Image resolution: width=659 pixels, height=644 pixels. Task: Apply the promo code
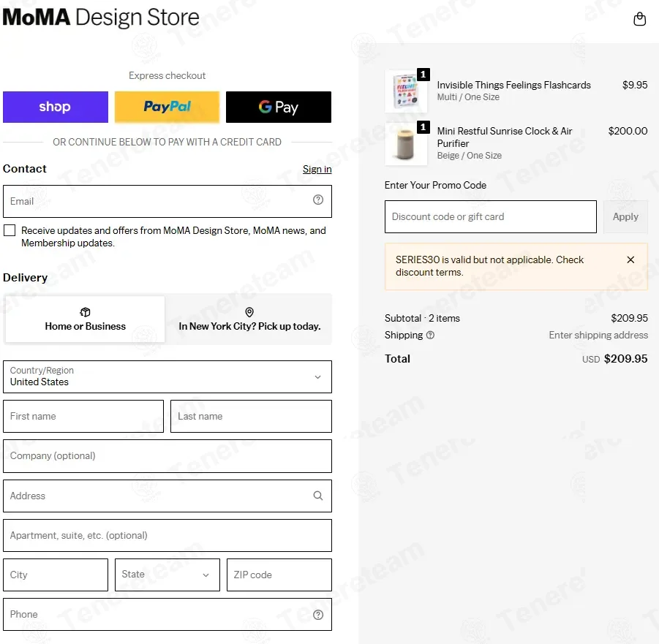coord(625,217)
